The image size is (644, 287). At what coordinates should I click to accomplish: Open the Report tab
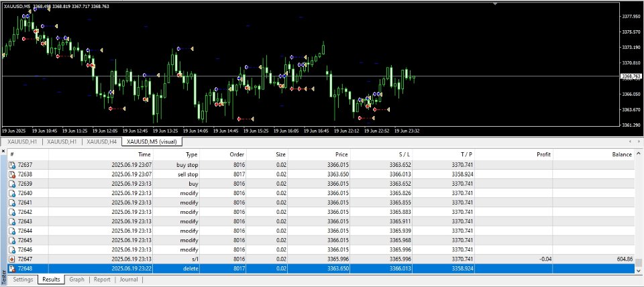(102, 280)
